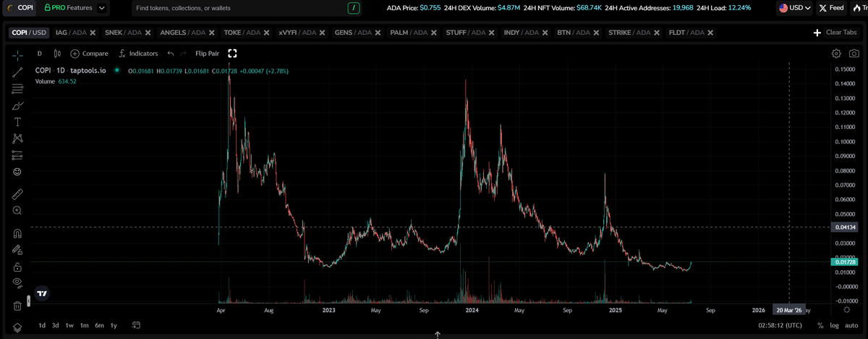Take a chart snapshot with camera icon
This screenshot has width=868, height=339.
pyautogui.click(x=854, y=54)
